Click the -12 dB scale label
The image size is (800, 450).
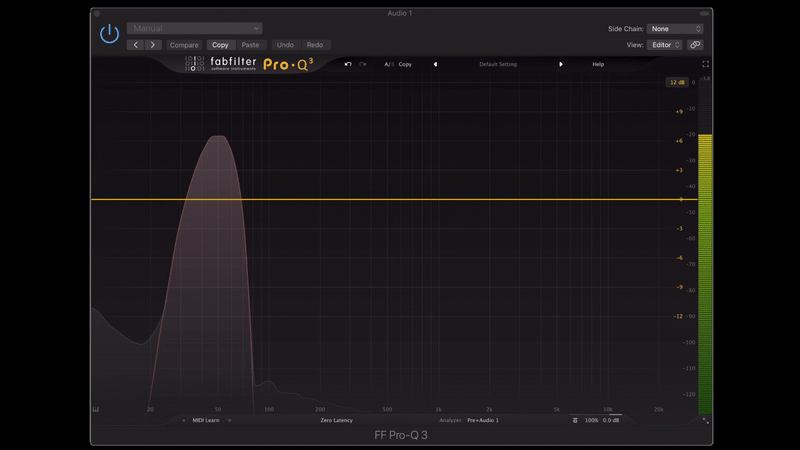678,316
